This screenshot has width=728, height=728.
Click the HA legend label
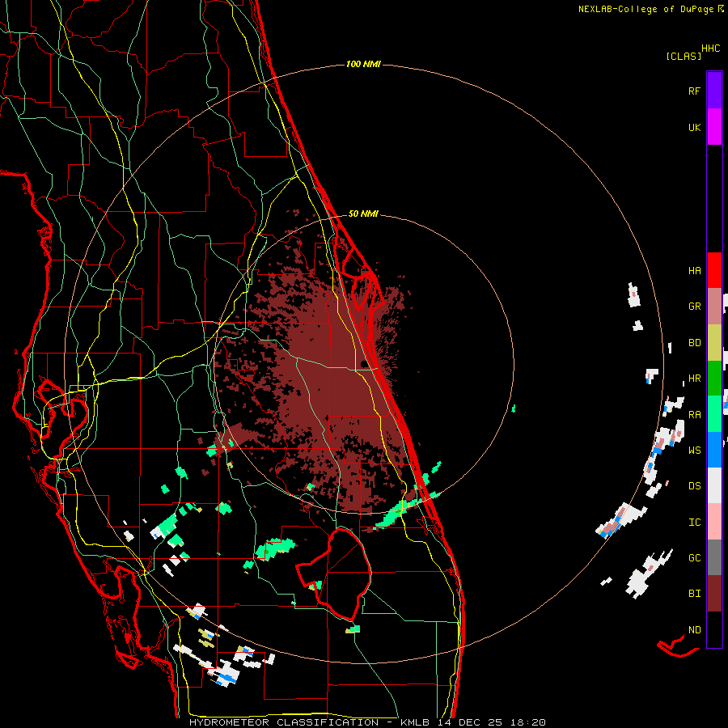(x=694, y=271)
